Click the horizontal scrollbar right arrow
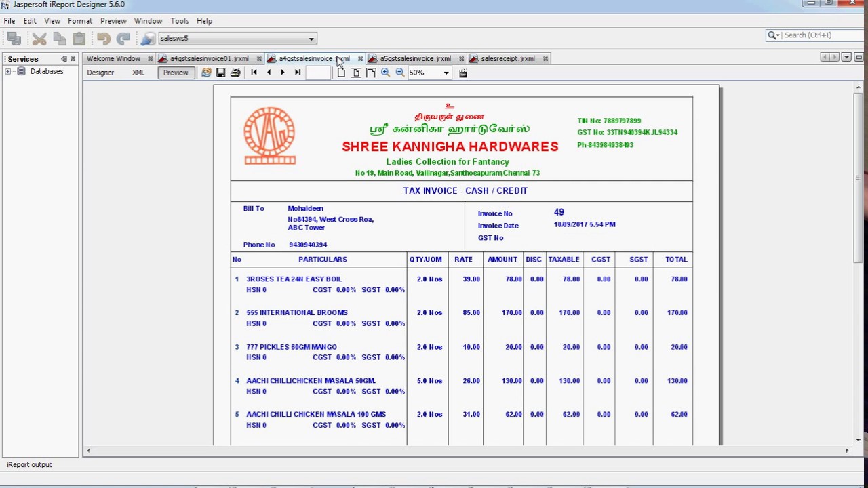The width and height of the screenshot is (868, 488). click(846, 451)
